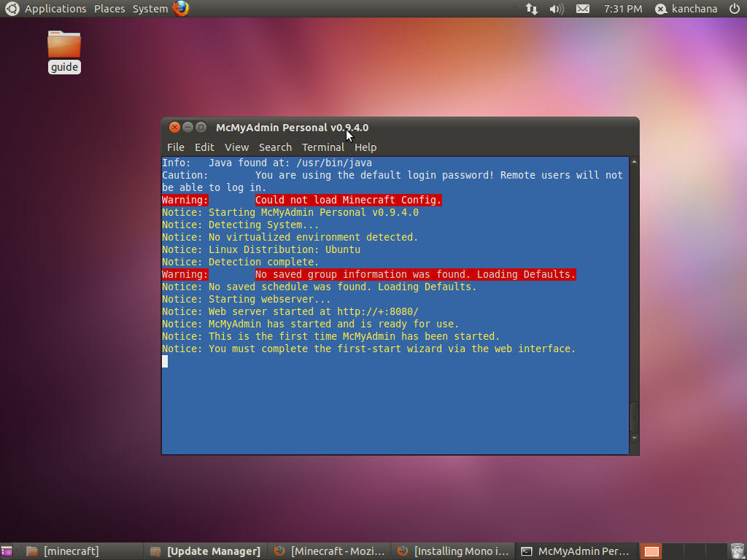Click 'Starting McMyAdmin Personal v0.9.4.0' notice line
Viewport: 747px width, 560px height.
pyautogui.click(x=314, y=212)
